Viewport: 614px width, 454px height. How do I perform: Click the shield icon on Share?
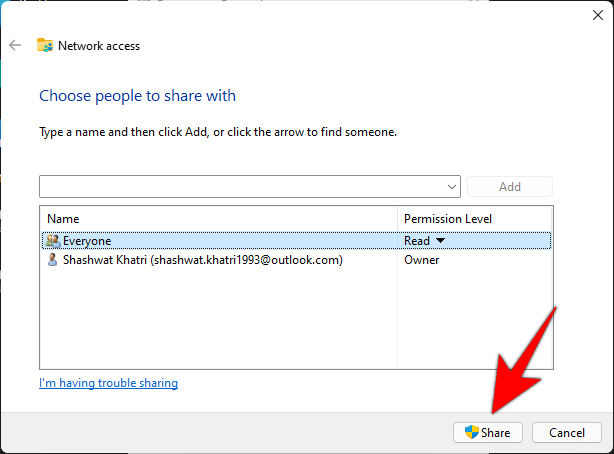(x=472, y=432)
